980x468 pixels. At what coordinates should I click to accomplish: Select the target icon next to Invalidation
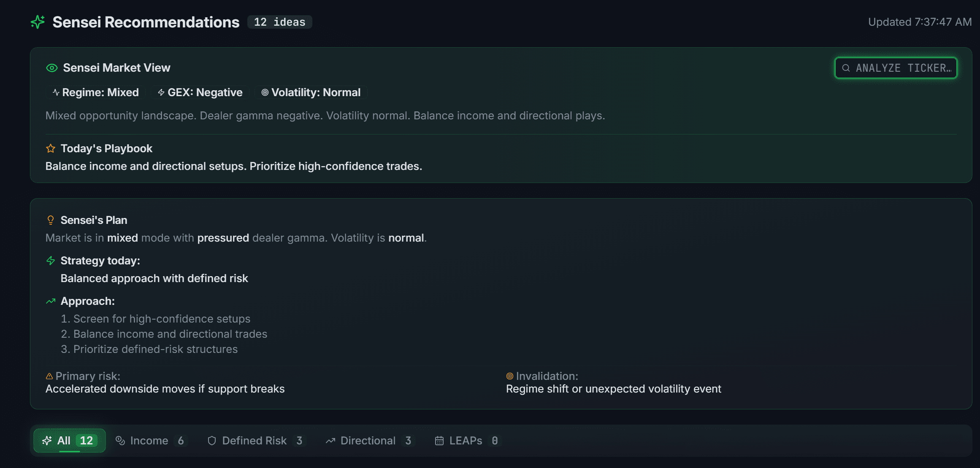tap(510, 376)
